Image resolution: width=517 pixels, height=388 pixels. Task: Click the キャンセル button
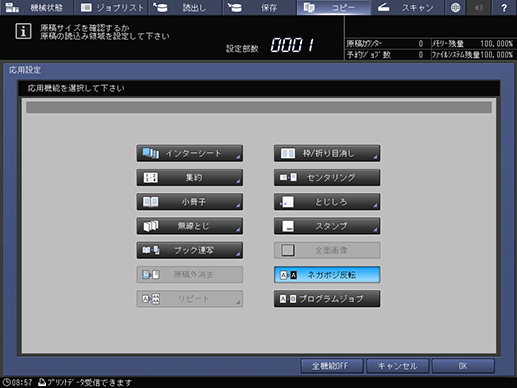(397, 366)
